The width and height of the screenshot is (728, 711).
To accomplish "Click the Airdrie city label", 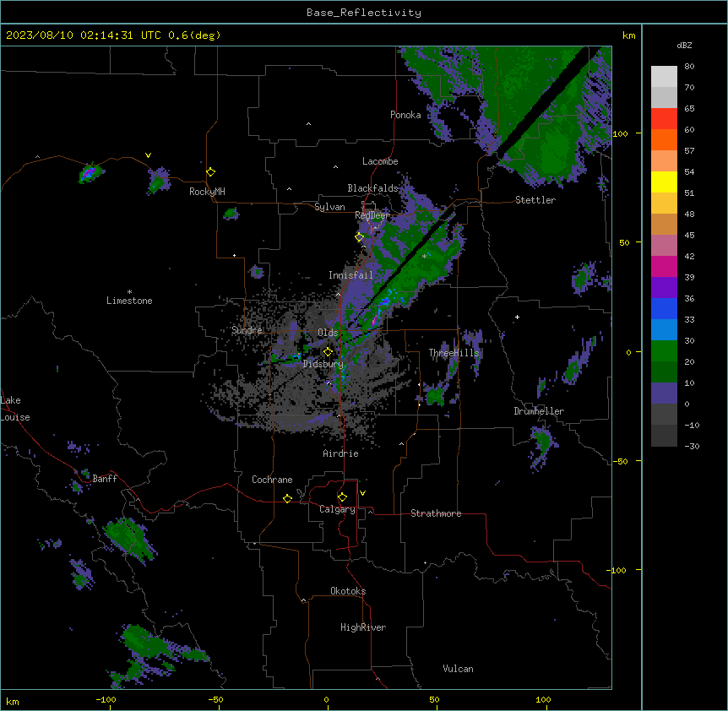I will click(x=340, y=453).
